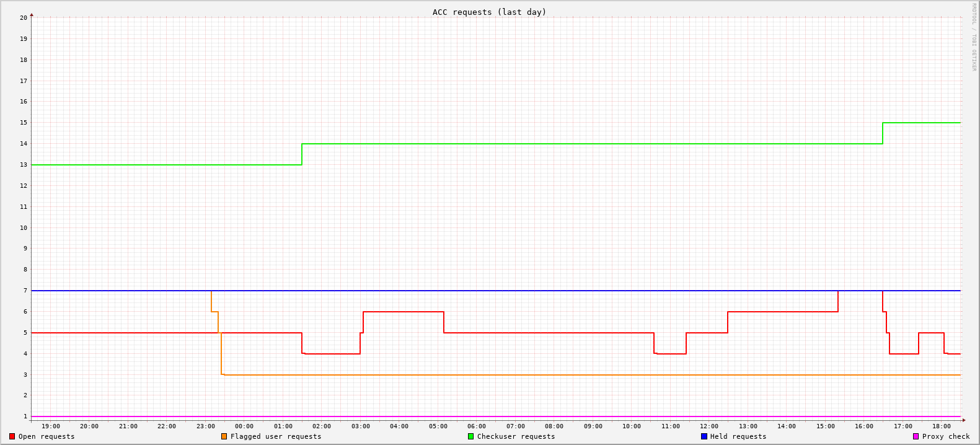Click the 12:00 time axis label
This screenshot has height=445, width=980.
[x=709, y=426]
